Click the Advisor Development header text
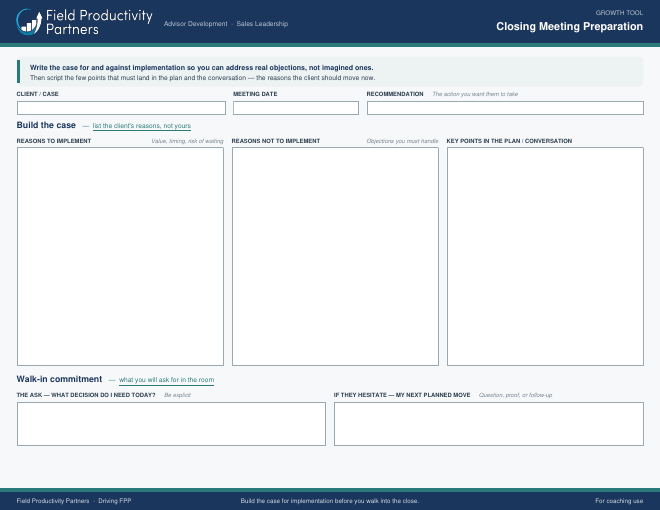The image size is (660, 510). pos(195,24)
